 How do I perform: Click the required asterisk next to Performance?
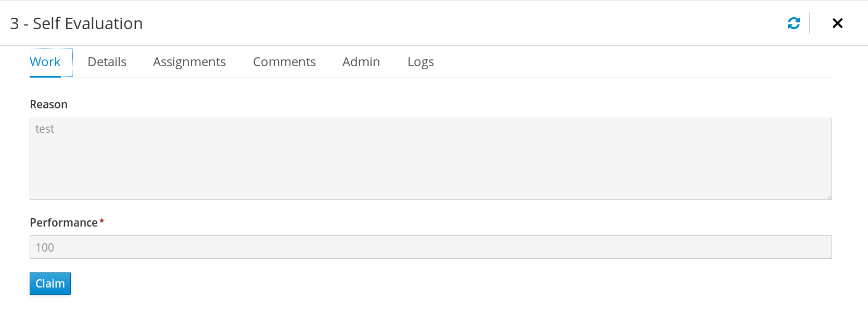(101, 221)
